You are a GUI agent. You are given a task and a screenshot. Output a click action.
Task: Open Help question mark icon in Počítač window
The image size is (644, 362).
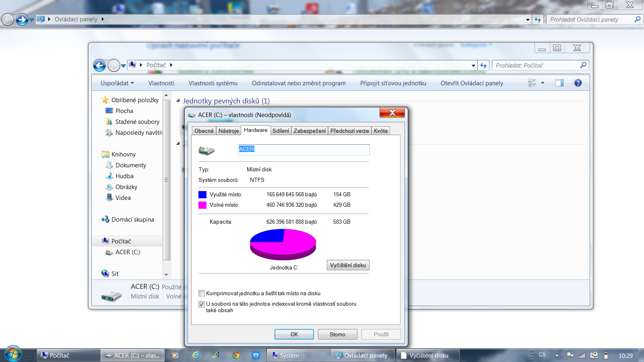(x=578, y=83)
